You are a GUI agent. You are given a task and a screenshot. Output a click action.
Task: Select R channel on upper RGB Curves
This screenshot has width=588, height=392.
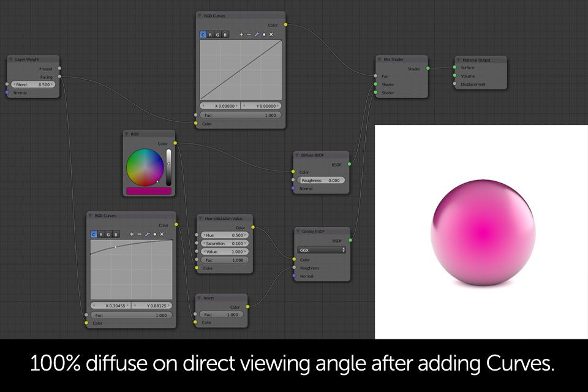pos(210,34)
